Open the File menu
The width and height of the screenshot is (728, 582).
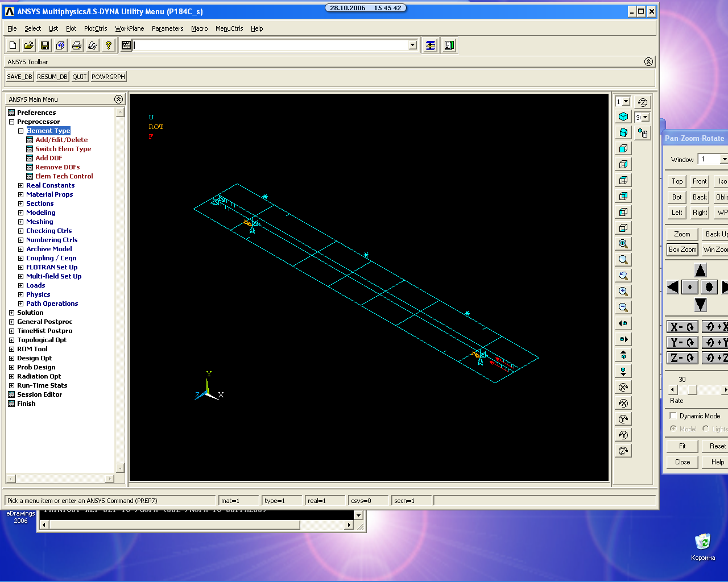[12, 28]
